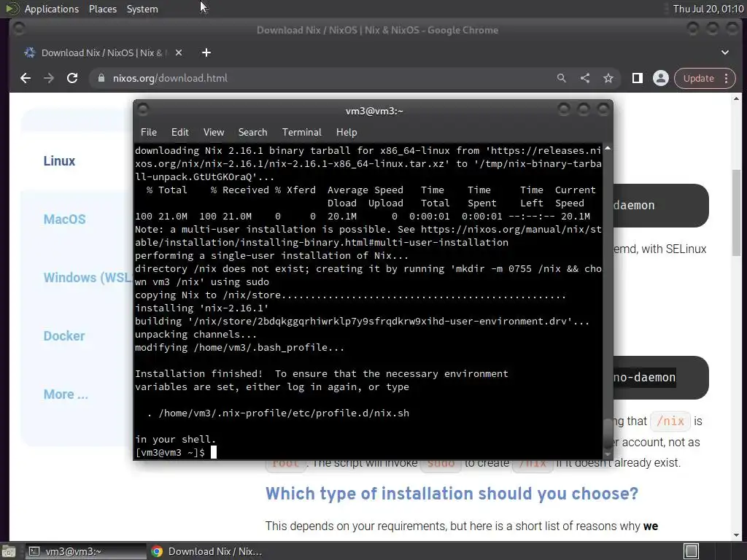The width and height of the screenshot is (747, 560).
Task: Expand the tab search dropdown arrow
Action: click(725, 52)
